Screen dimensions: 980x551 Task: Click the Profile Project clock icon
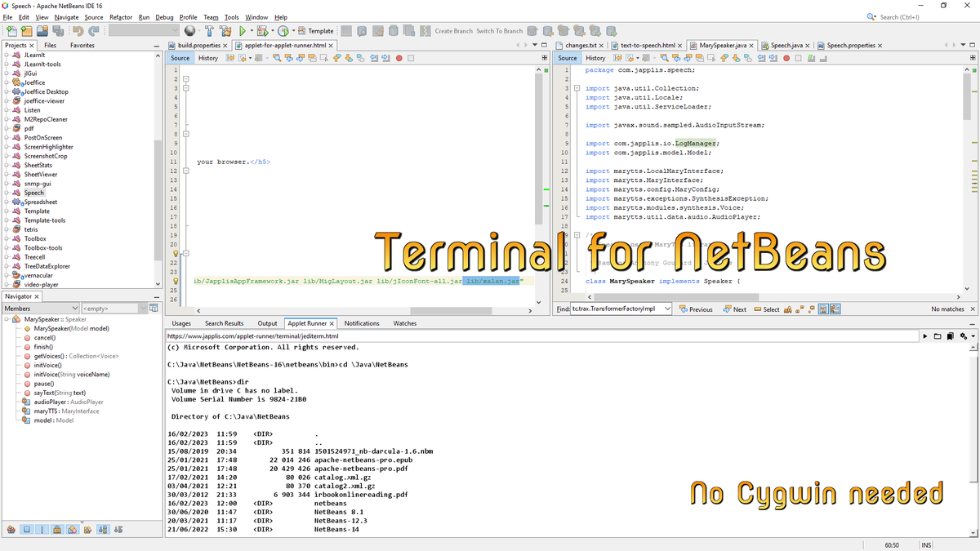[283, 31]
